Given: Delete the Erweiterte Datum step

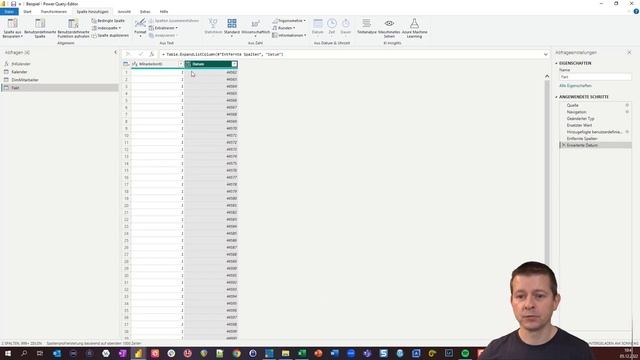Looking at the screenshot, I should pos(564,145).
